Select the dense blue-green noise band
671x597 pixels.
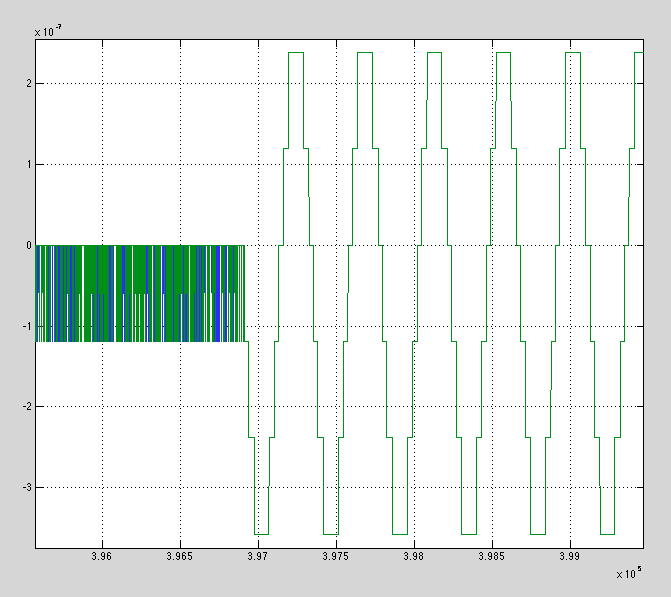point(140,293)
